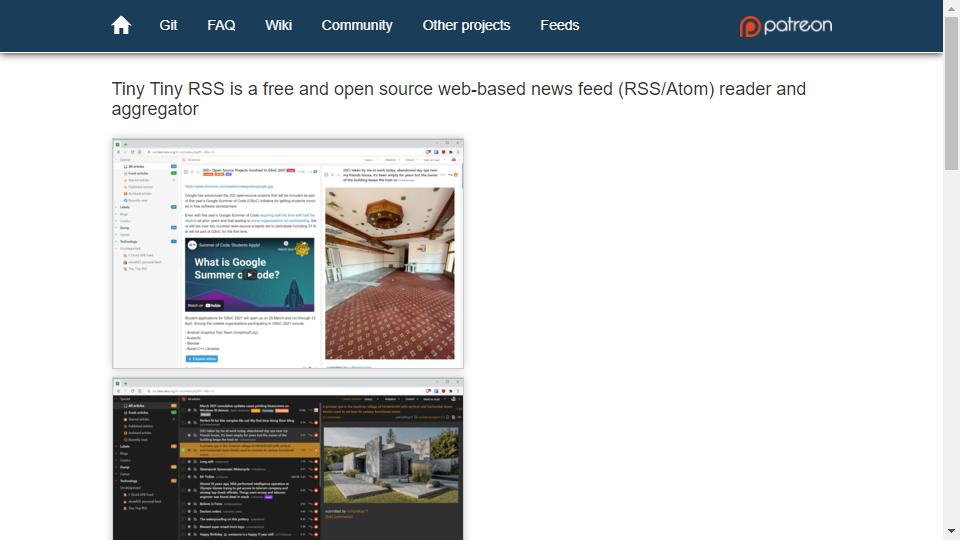Click the page vertical scrollbar thumb
This screenshot has width=960, height=540.
(x=951, y=93)
